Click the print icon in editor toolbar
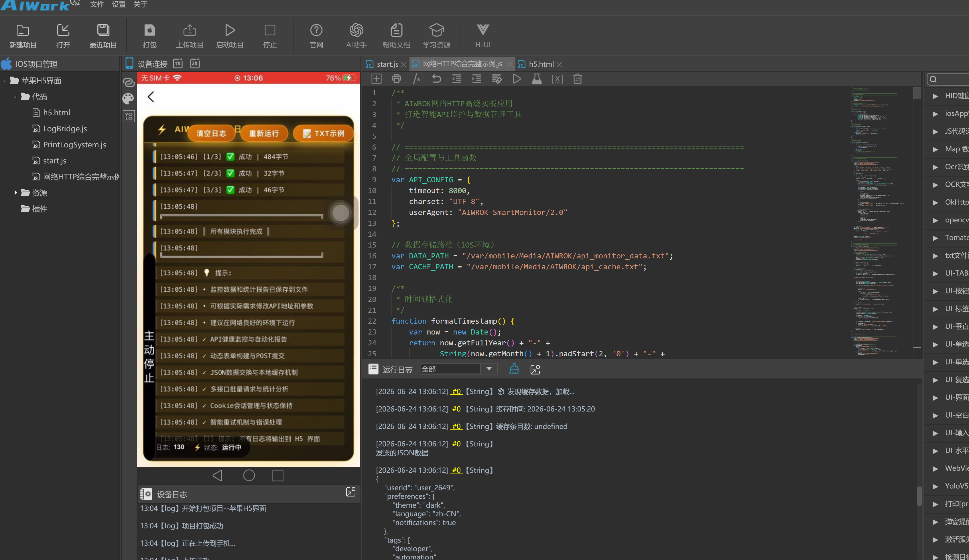969x560 pixels. tap(396, 79)
